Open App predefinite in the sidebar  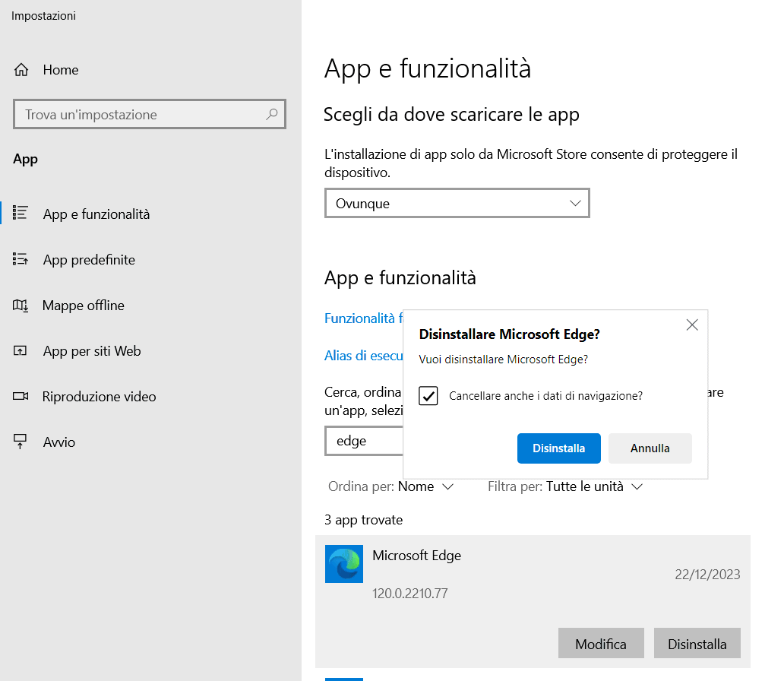tap(89, 260)
